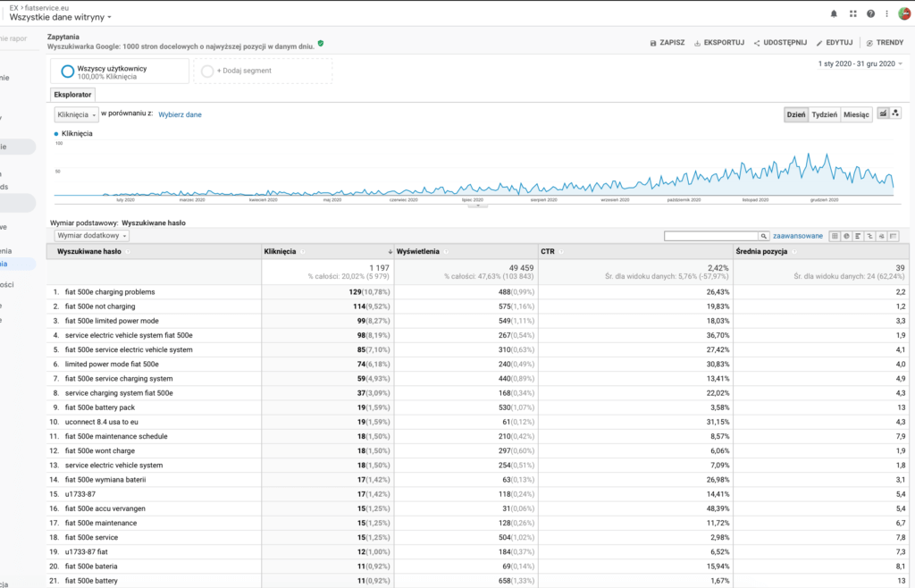Sort by the CTR column header
Viewport: 915px width, 588px height.
click(548, 252)
